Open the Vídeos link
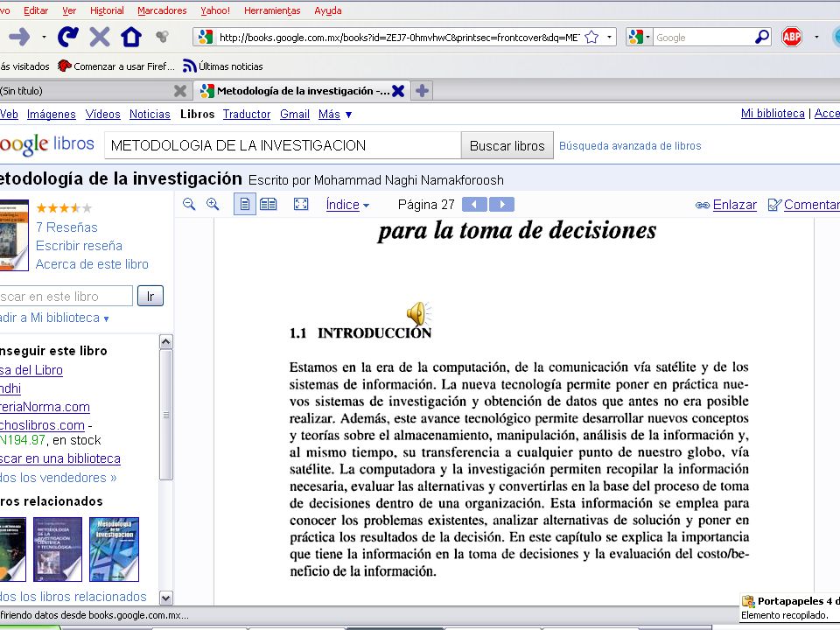 click(x=103, y=114)
